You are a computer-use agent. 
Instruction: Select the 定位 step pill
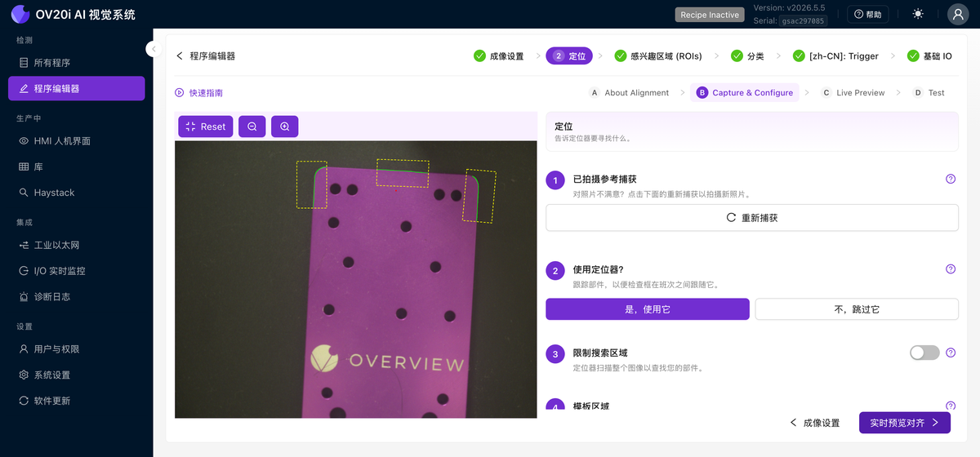click(569, 56)
